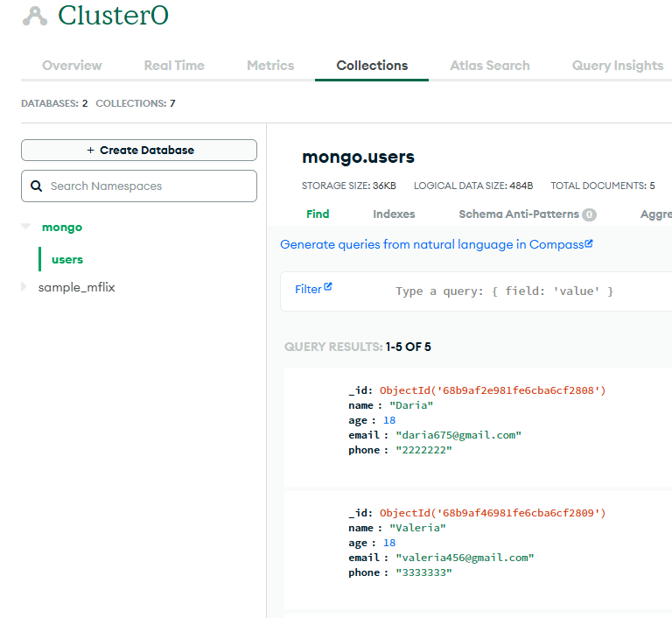Click the Search Namespaces input field
Screen dimensions: 672x618
(149, 186)
